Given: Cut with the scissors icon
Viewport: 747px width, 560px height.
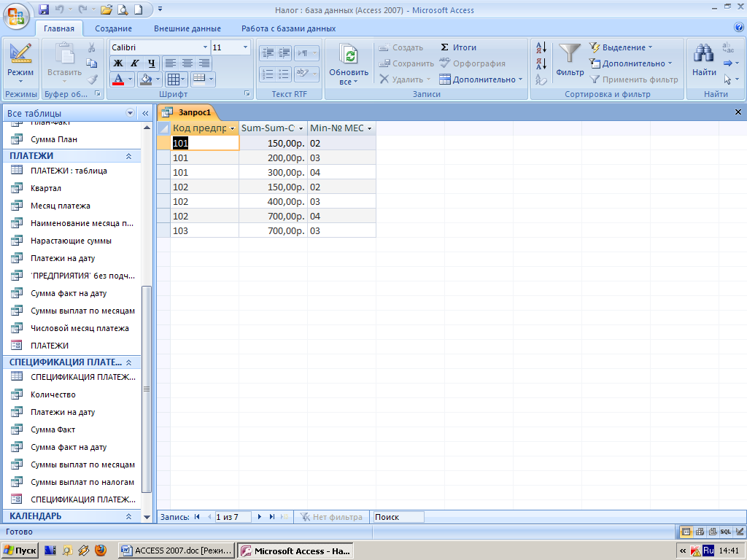Looking at the screenshot, I should [x=91, y=47].
